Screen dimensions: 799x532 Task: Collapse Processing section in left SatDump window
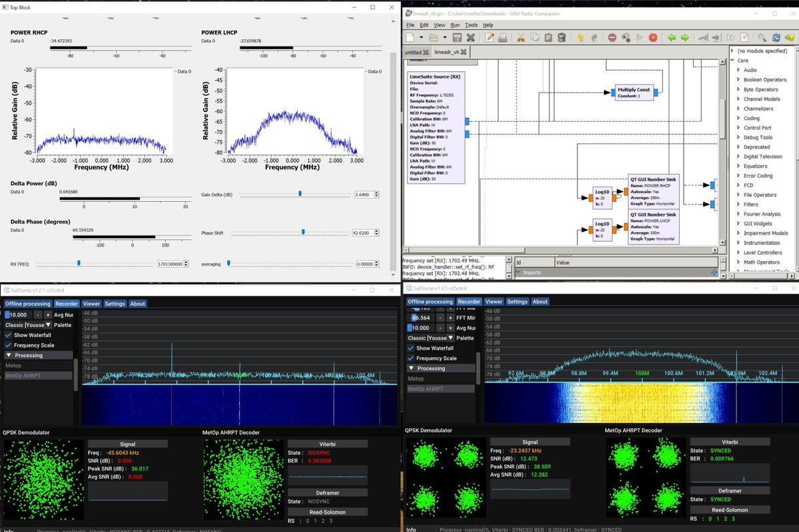[39, 356]
